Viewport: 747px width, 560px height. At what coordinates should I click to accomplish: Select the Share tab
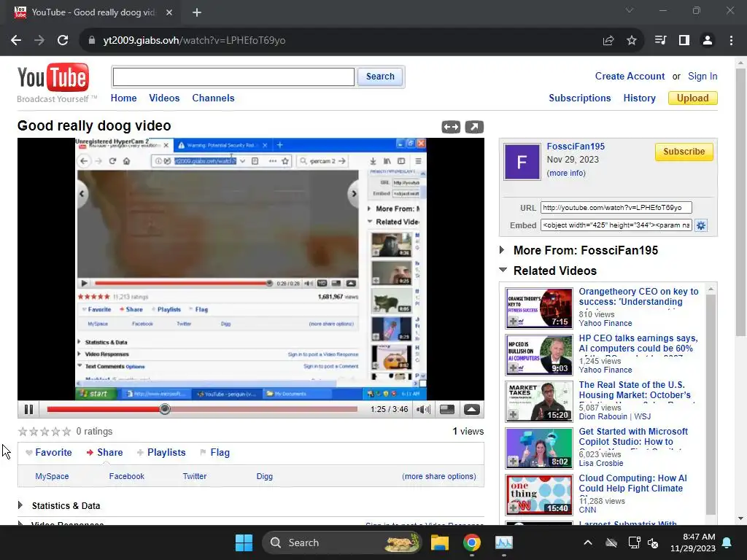pyautogui.click(x=105, y=452)
